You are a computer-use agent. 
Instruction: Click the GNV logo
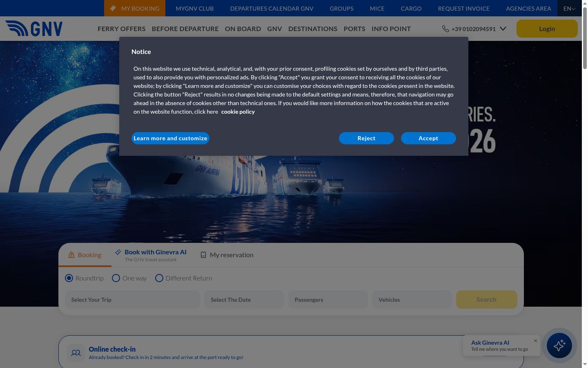34,29
